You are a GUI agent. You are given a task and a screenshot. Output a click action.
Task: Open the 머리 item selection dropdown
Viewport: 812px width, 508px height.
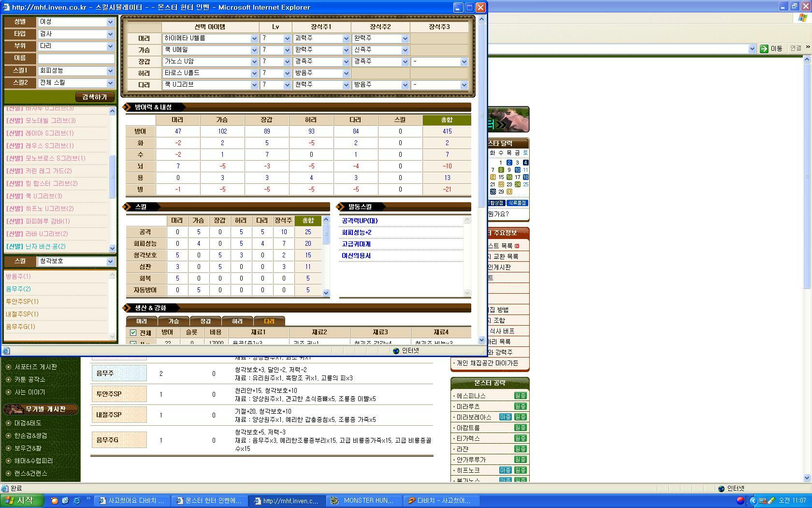tap(254, 38)
